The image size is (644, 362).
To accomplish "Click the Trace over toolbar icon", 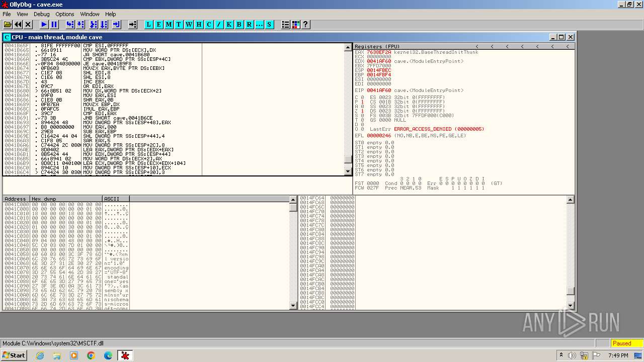I will point(104,24).
